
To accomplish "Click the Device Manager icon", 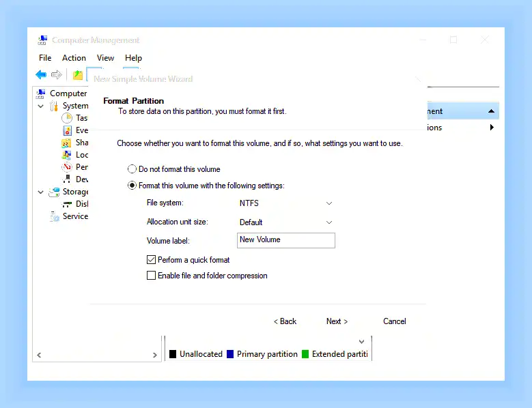I will pyautogui.click(x=67, y=179).
